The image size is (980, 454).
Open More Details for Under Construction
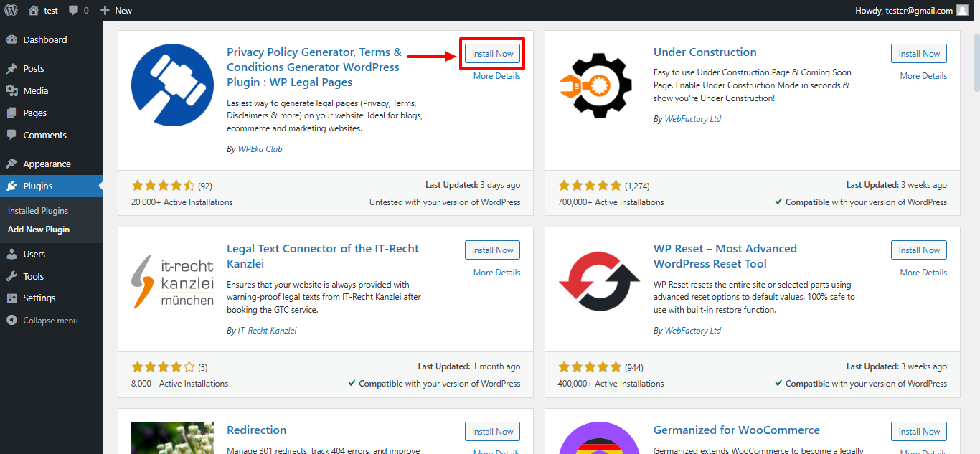coord(923,76)
